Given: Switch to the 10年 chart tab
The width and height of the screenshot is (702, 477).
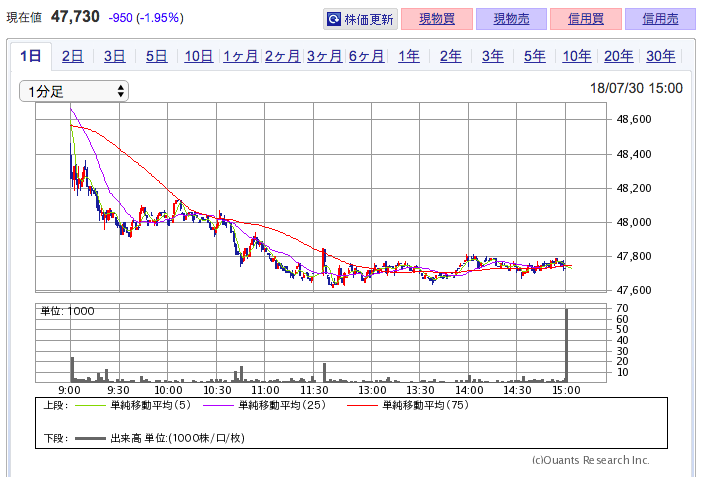Looking at the screenshot, I should (577, 56).
